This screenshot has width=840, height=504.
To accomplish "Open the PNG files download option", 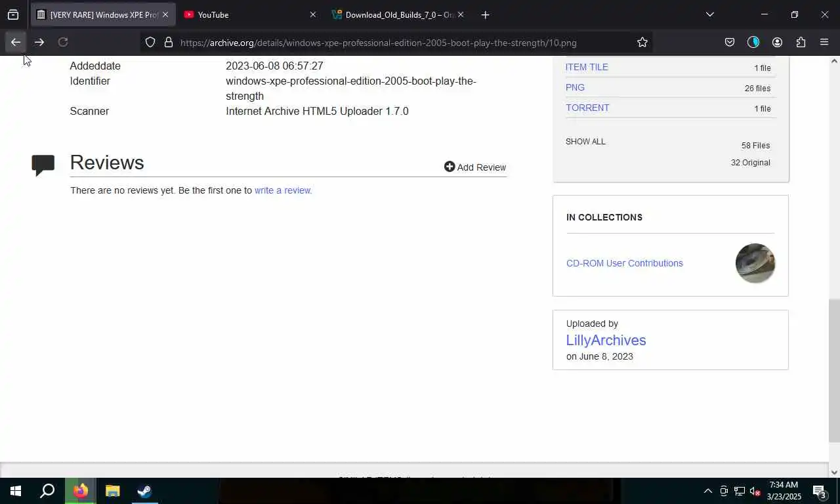I will [575, 87].
